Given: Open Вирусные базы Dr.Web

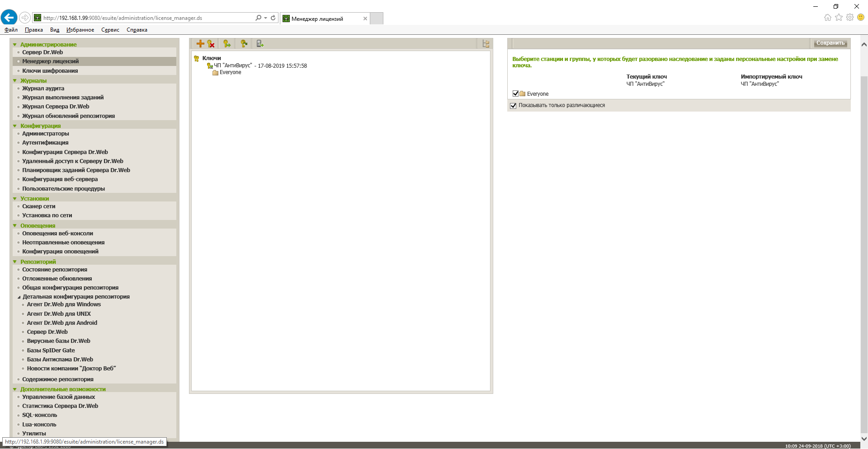Looking at the screenshot, I should click(59, 341).
